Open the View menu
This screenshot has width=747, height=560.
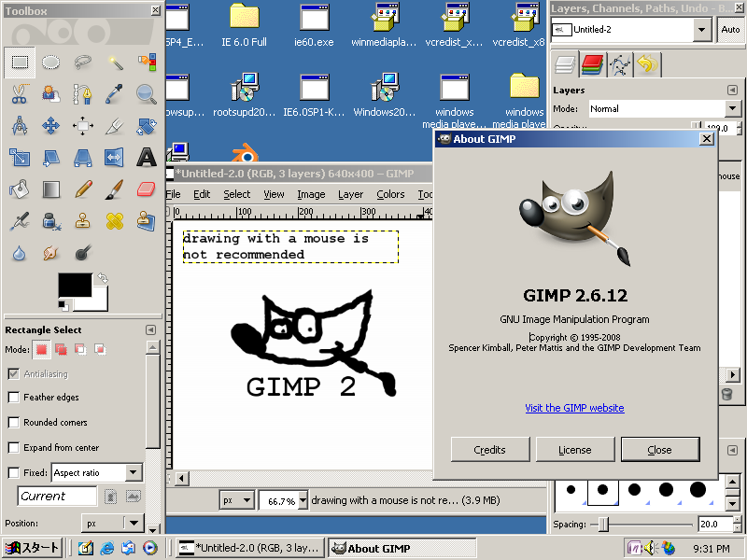pos(274,194)
